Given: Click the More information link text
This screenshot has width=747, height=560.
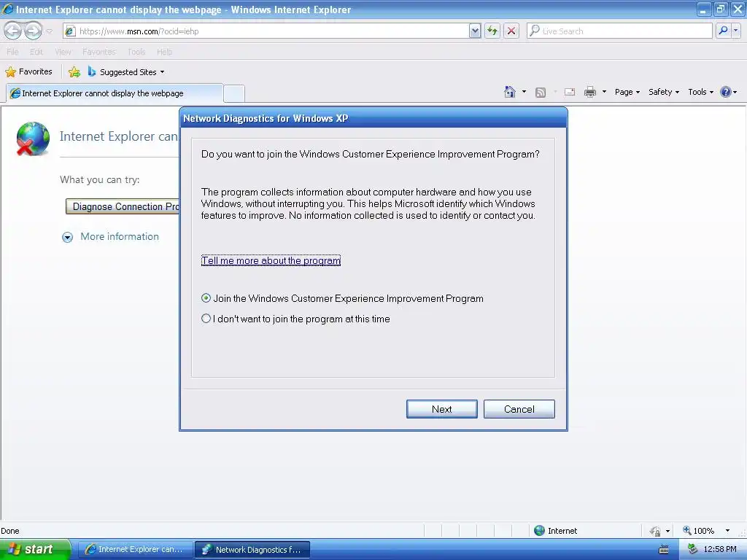Looking at the screenshot, I should coord(120,237).
